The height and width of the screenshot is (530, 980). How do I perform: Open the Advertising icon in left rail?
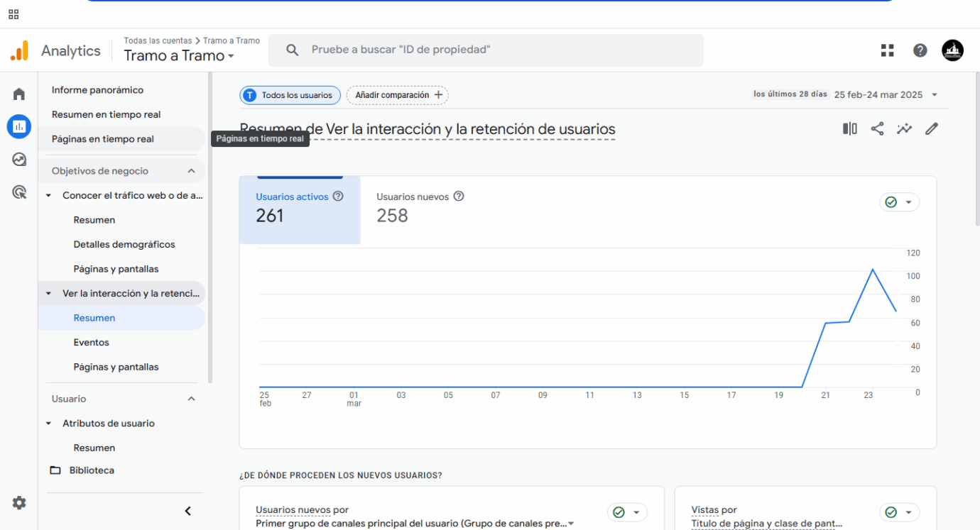pos(19,192)
